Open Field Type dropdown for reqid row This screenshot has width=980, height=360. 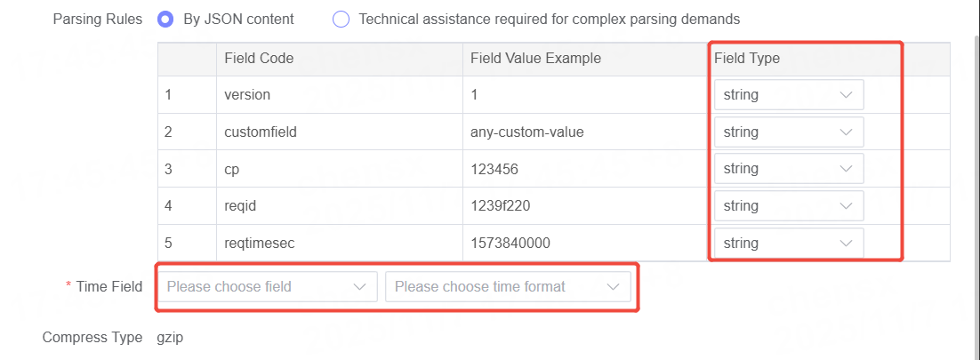(x=787, y=206)
